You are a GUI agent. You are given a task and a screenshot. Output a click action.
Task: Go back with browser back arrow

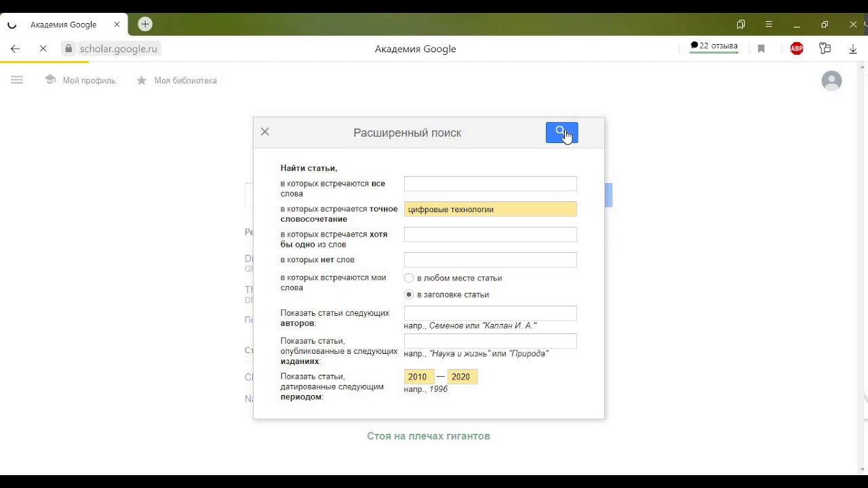(x=15, y=49)
